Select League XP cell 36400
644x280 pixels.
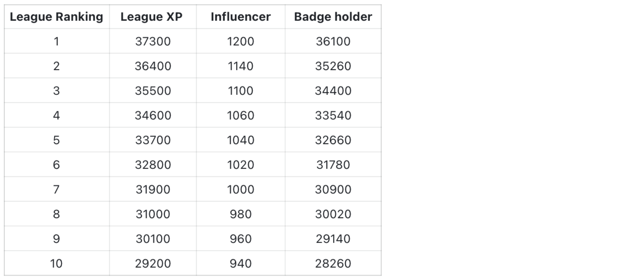(153, 66)
